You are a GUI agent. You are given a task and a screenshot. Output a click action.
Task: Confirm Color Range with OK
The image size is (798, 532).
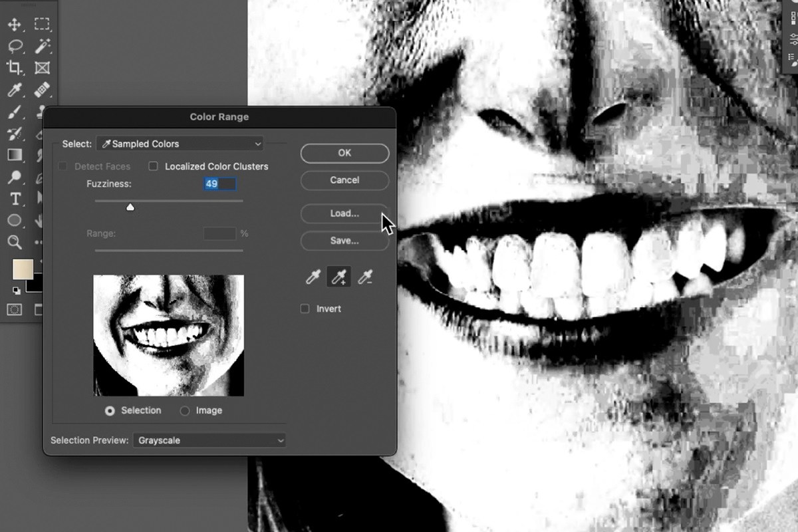[x=344, y=153]
